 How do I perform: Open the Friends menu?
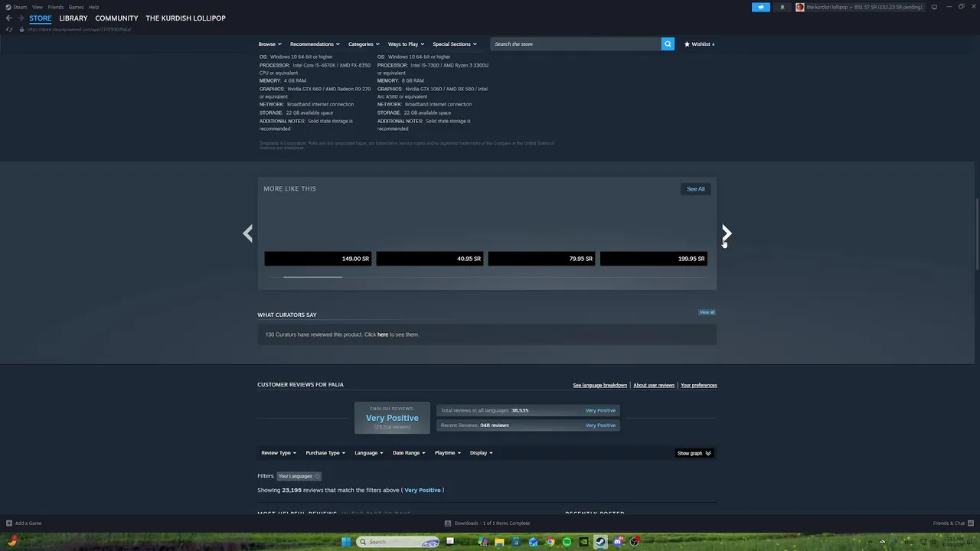56,7
